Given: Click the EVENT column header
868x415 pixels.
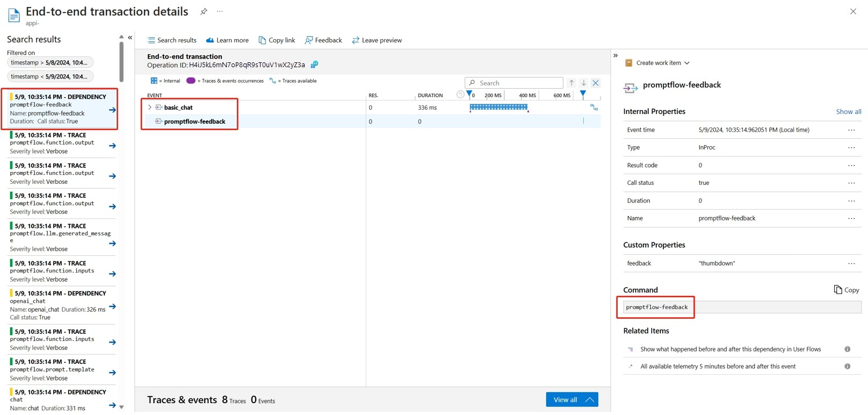Looking at the screenshot, I should click(x=155, y=95).
